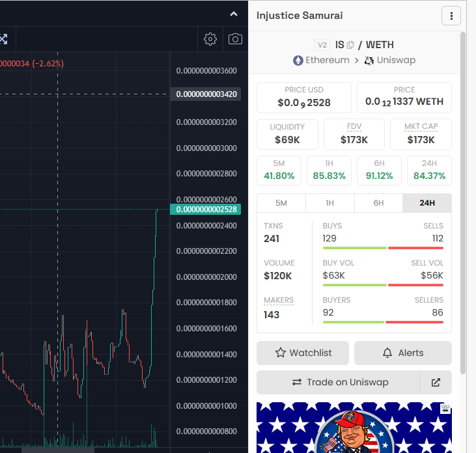The image size is (476, 453).
Task: Click the TXNS count 241
Action: (272, 239)
